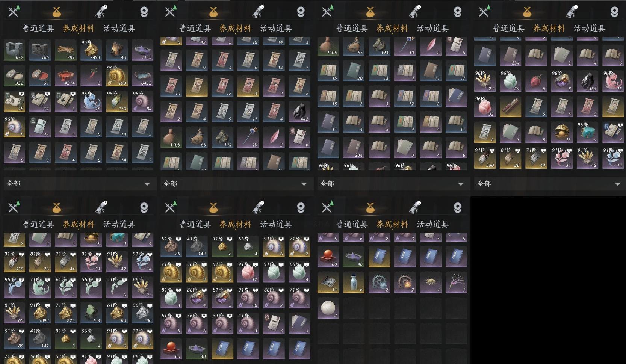Click scroll icon atop the 2555 ore panel

[x=572, y=12]
